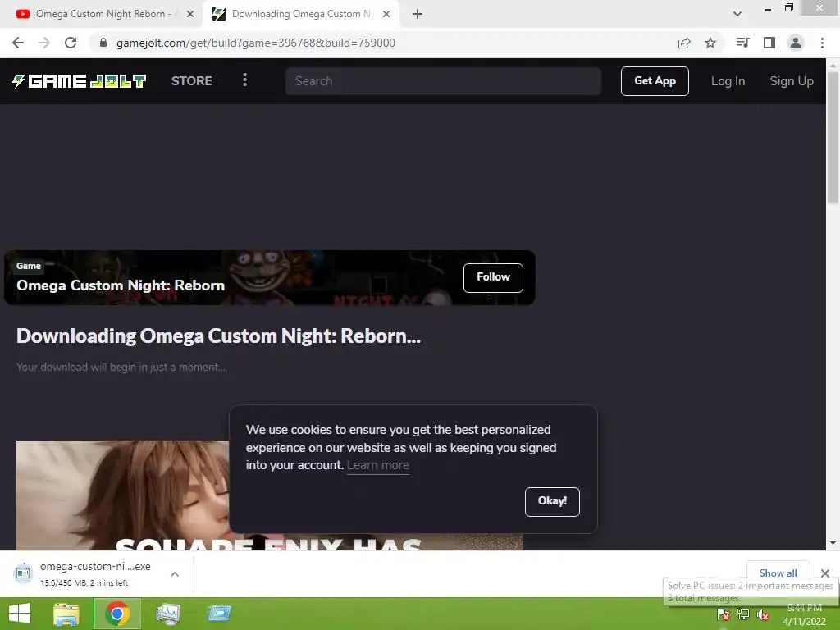840x630 pixels.
Task: Open the blue window taskbar icon
Action: (218, 614)
